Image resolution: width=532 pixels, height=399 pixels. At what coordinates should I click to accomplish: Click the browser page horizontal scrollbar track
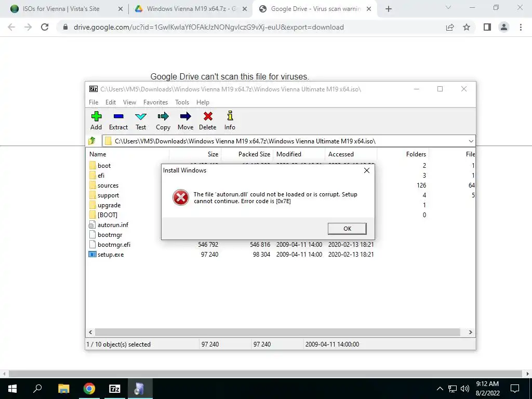coord(265,374)
